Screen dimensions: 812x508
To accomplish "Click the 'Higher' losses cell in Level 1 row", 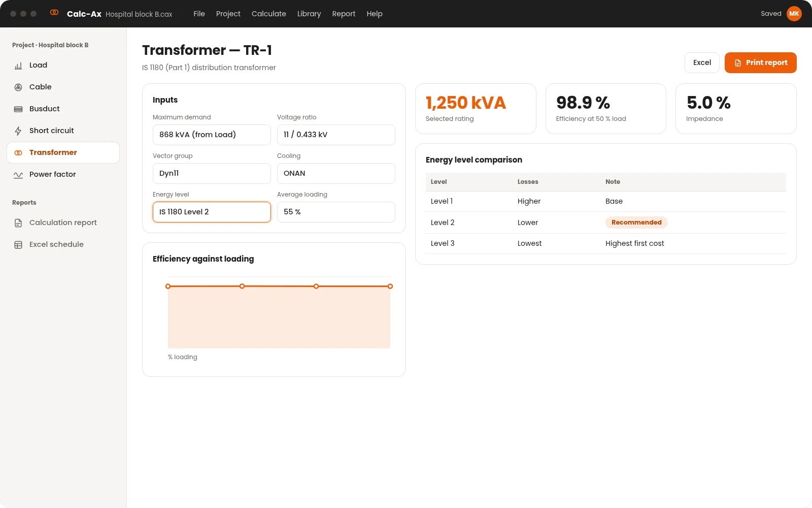I will (529, 201).
